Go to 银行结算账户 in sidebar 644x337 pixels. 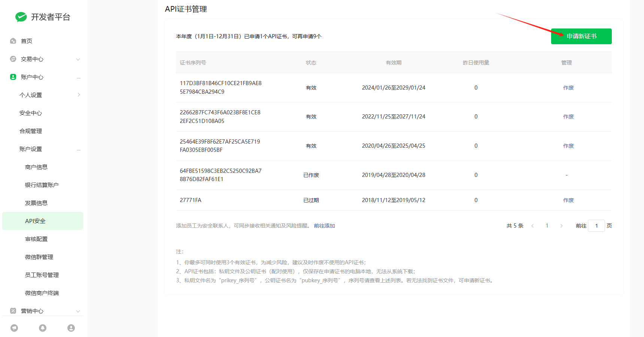[42, 185]
